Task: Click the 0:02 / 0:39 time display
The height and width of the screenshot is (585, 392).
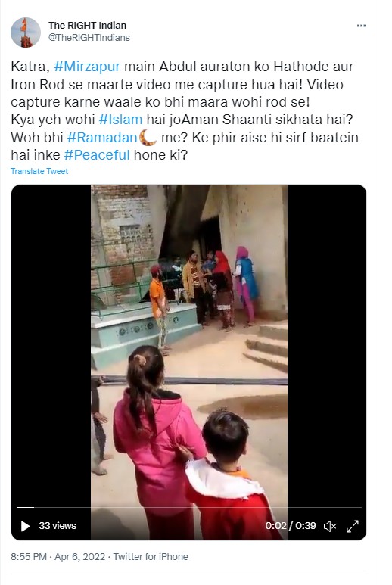Action: click(x=291, y=526)
